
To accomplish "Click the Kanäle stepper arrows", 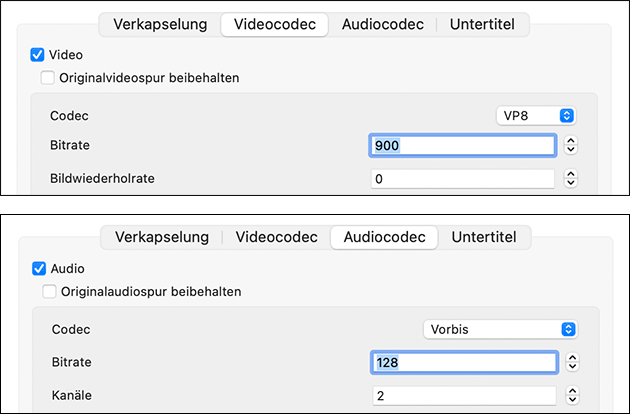I will point(571,395).
